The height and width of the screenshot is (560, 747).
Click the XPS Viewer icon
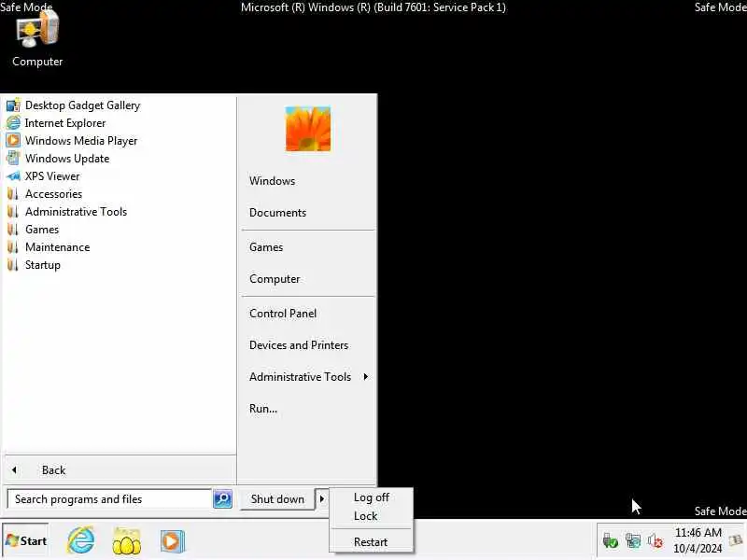tap(13, 176)
